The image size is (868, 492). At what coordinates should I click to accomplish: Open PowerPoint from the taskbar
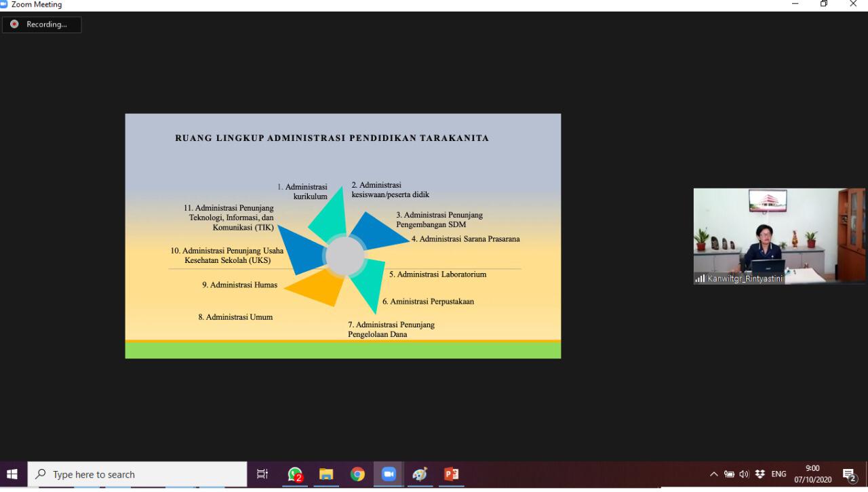451,474
